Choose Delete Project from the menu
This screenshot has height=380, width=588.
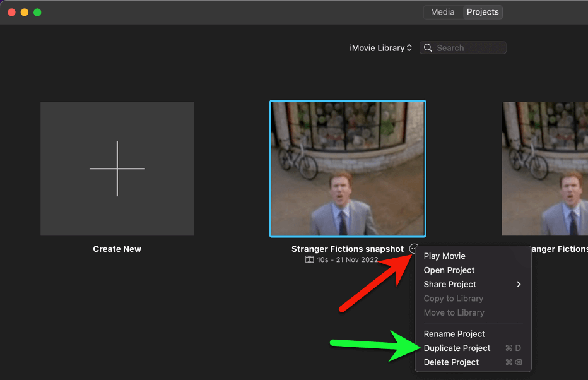pyautogui.click(x=451, y=362)
